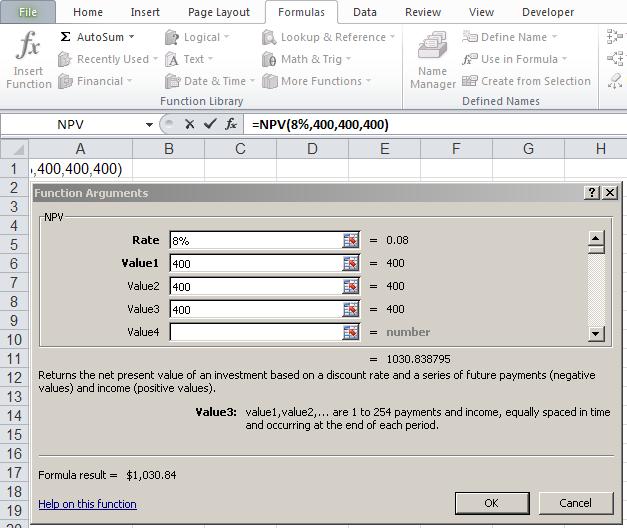The height and width of the screenshot is (528, 627).
Task: Select row 1 header
Action: (14, 169)
